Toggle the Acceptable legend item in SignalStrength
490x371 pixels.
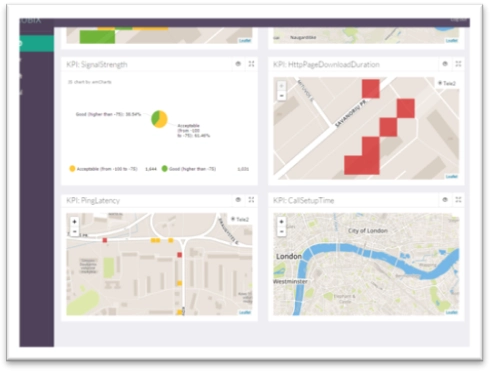coord(103,169)
